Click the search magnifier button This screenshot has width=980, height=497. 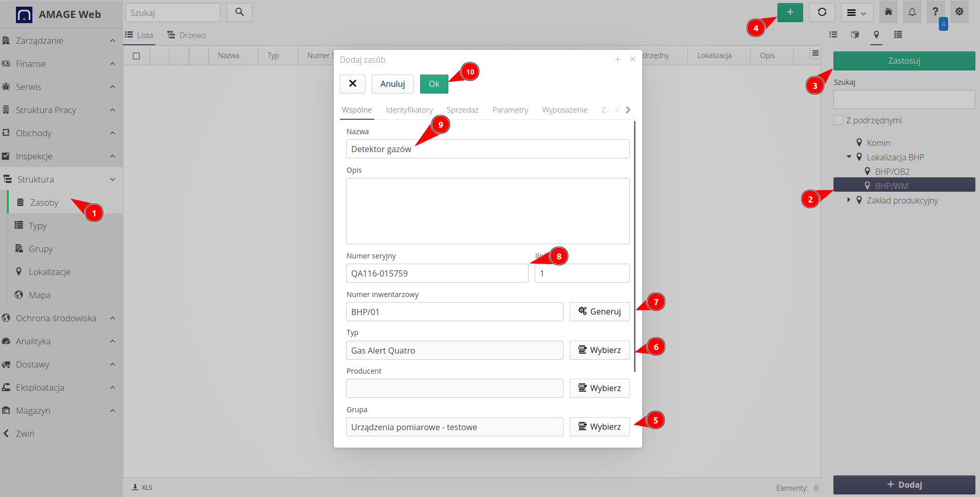coord(239,12)
